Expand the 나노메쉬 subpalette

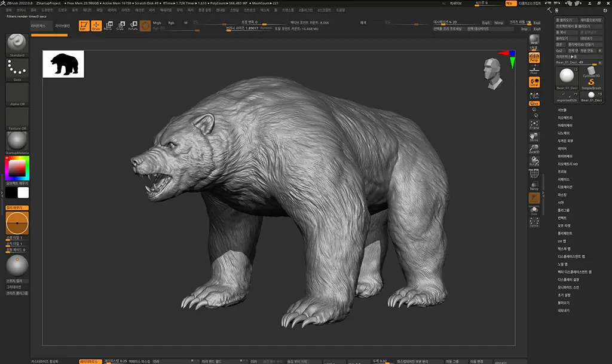click(564, 133)
